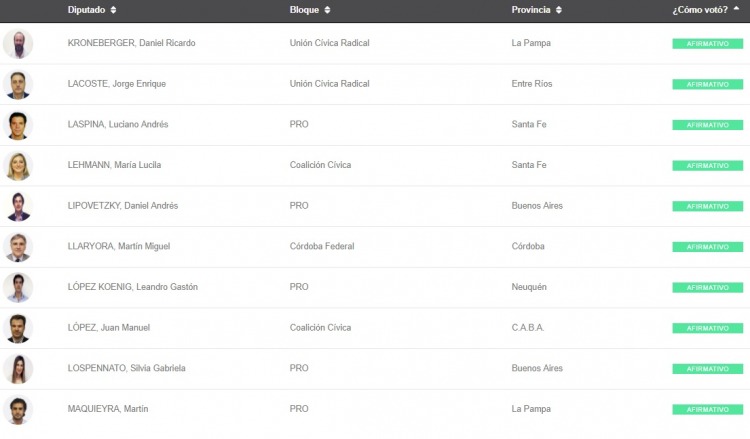
Task: Click Leandro López Koenig's photo
Action: 18,287
